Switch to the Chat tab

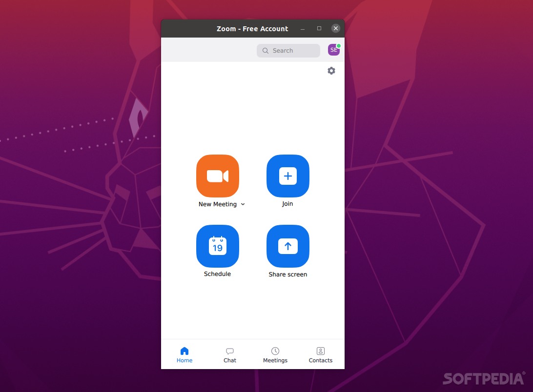click(x=230, y=355)
